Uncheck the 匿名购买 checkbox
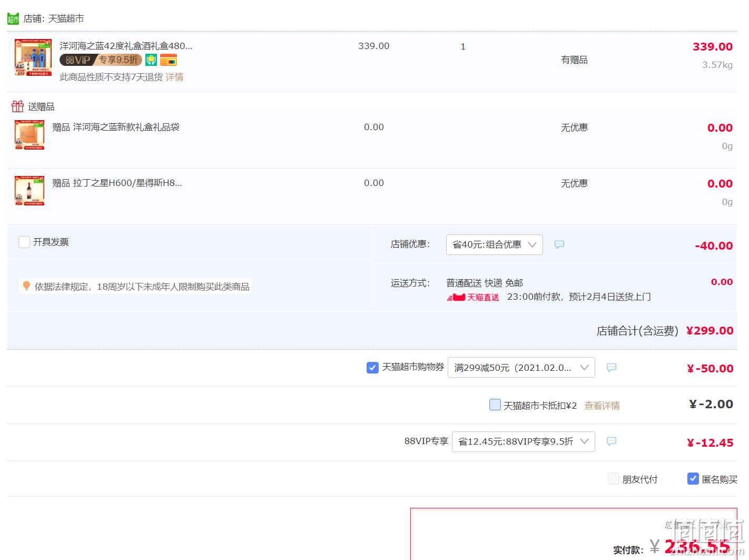Screen dimensions: 749x560 693,479
